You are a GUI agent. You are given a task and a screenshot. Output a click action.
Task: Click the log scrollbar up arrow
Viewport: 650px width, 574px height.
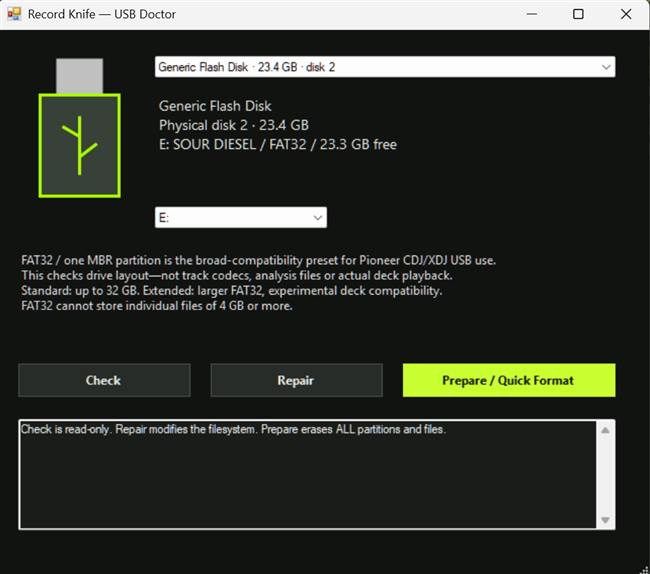click(605, 430)
